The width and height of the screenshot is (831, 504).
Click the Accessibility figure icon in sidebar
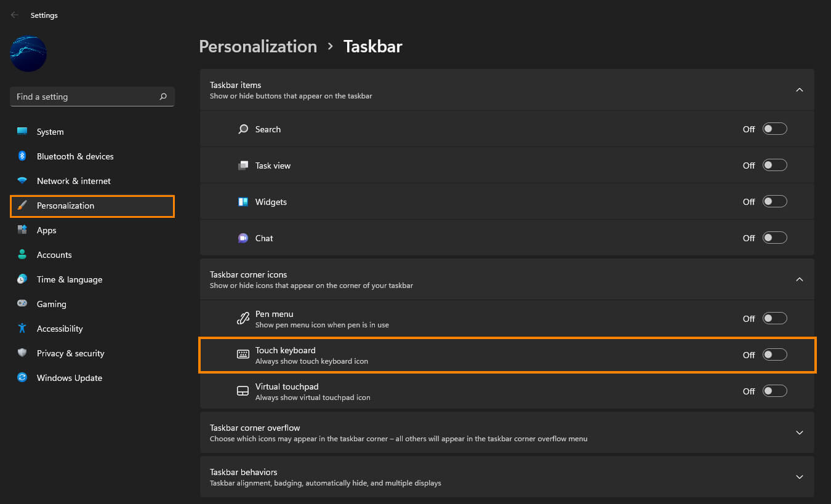click(22, 329)
